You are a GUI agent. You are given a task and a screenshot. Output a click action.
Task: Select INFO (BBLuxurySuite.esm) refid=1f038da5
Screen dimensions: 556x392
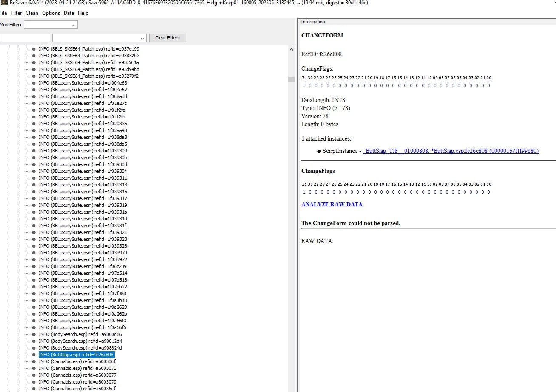83,144
